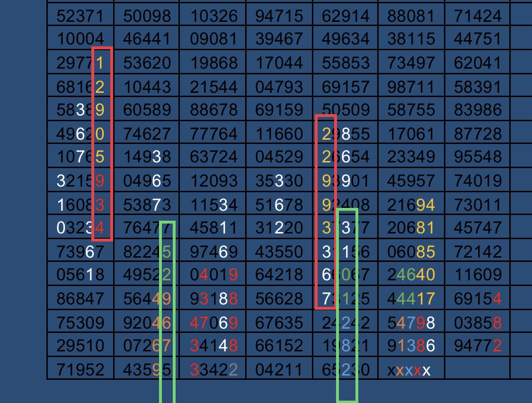Select the cell with value 71424
This screenshot has height=403, width=532.
click(478, 16)
